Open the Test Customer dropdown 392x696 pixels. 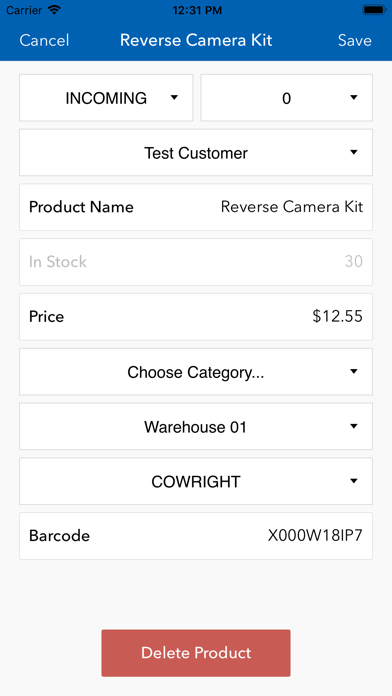click(x=196, y=152)
